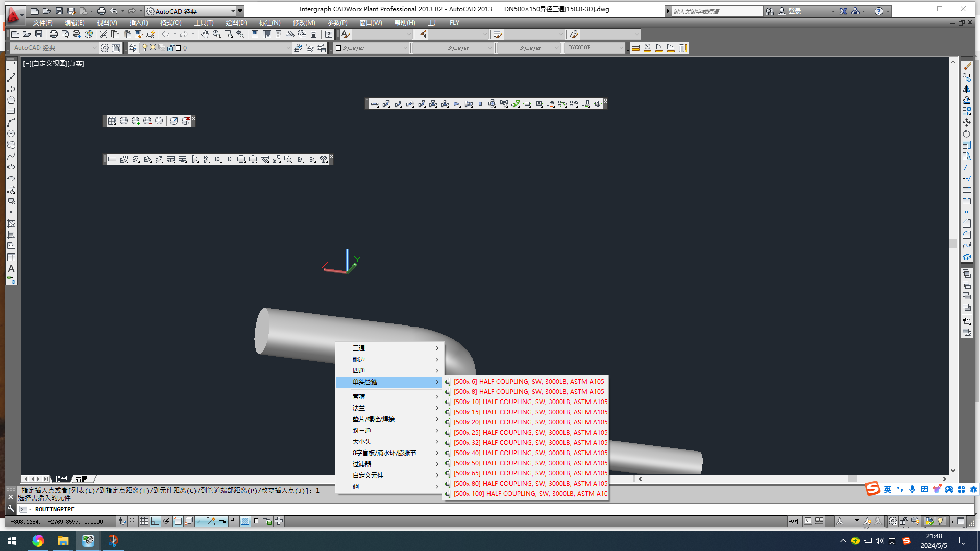Open the QuickCalc calculator icon
This screenshot has height=551, width=980.
pos(314,34)
